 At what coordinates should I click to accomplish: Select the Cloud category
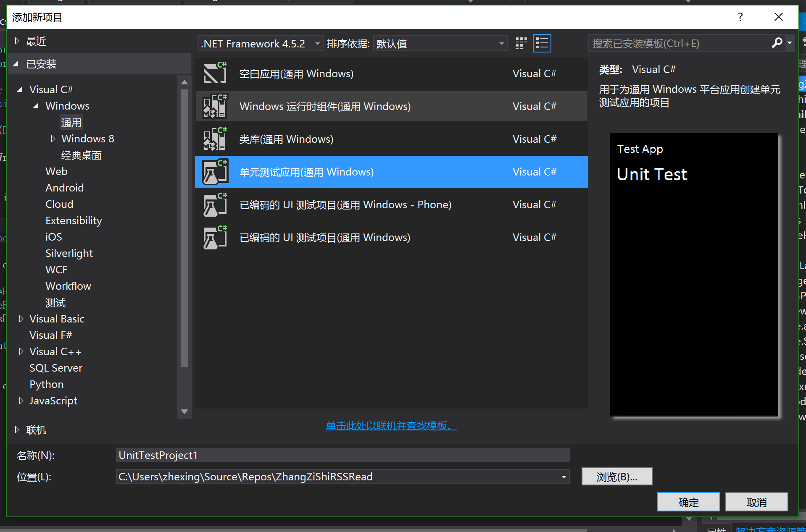tap(59, 204)
